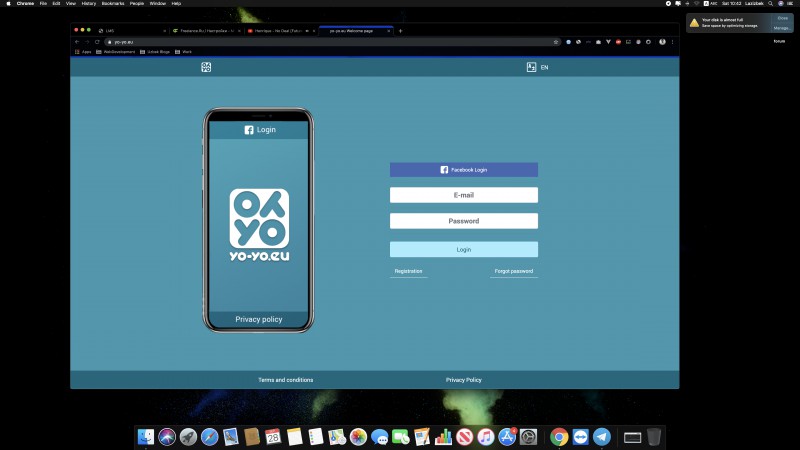Open a new browser tab
This screenshot has width=800, height=450.
tap(400, 31)
